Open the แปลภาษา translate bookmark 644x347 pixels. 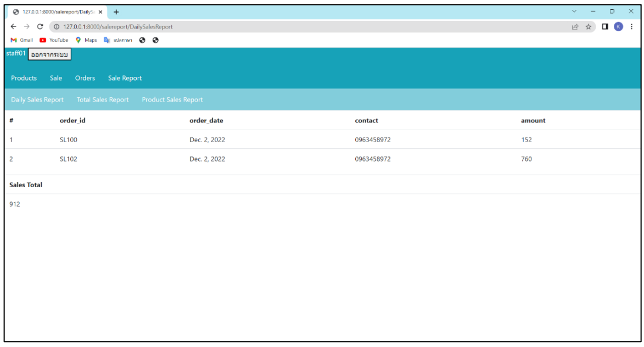tap(119, 40)
